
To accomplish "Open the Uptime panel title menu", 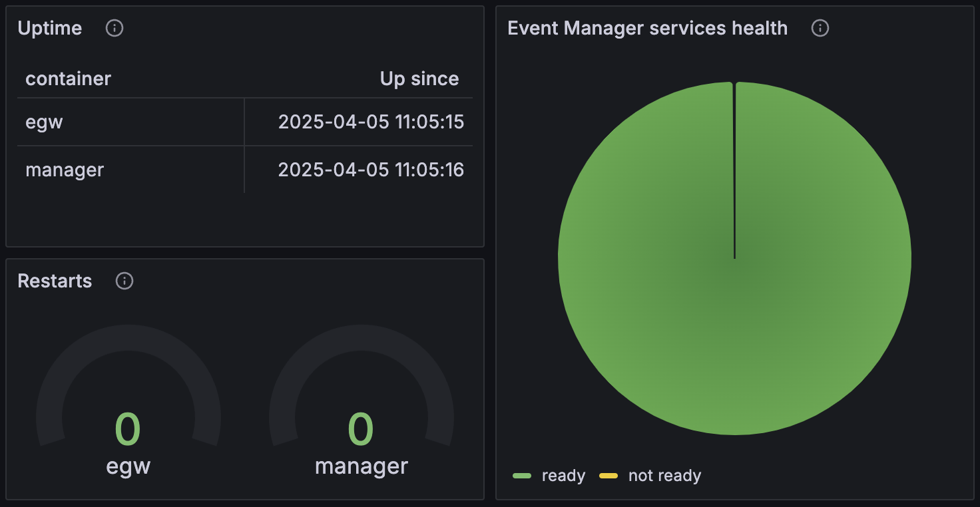I will [50, 28].
